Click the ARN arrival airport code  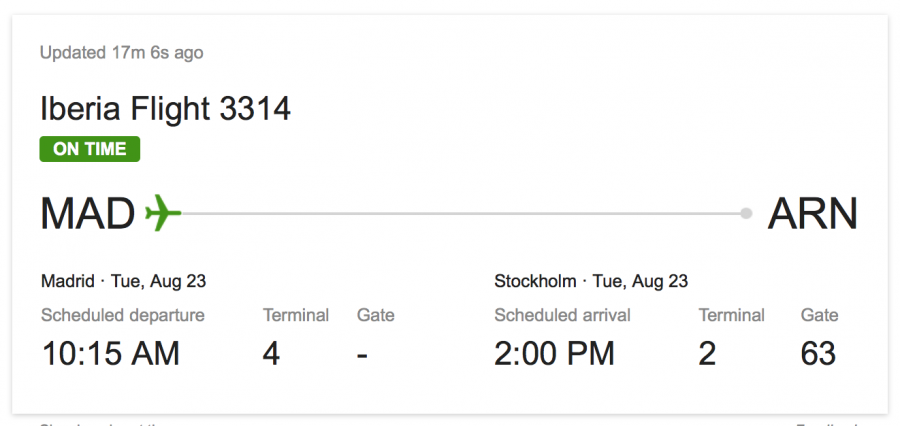click(x=812, y=214)
